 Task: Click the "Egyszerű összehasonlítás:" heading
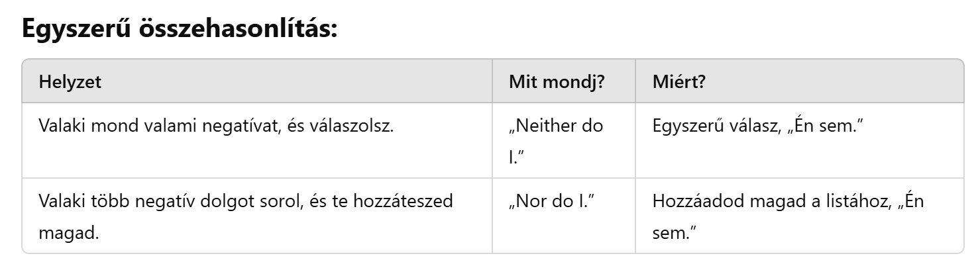tap(180, 30)
